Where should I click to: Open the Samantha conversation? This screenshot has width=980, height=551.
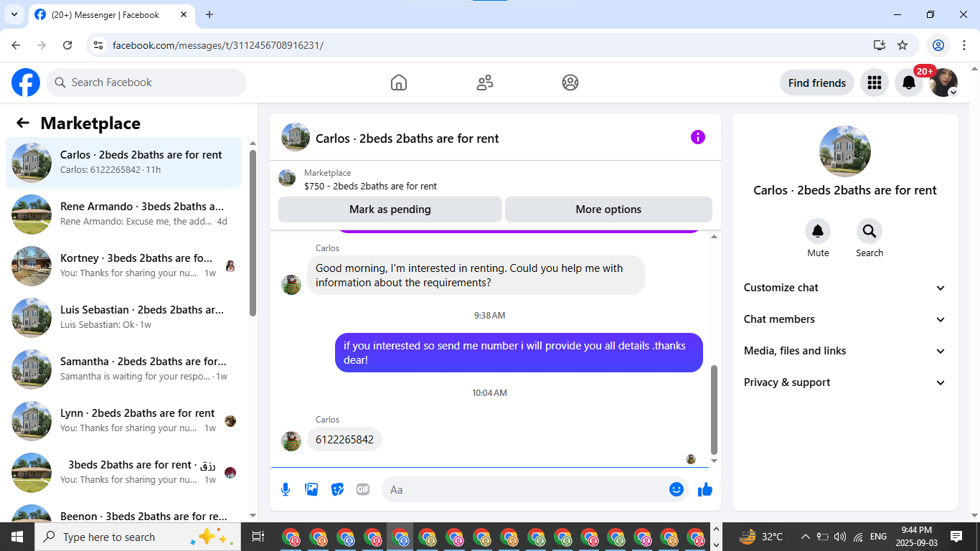point(124,369)
